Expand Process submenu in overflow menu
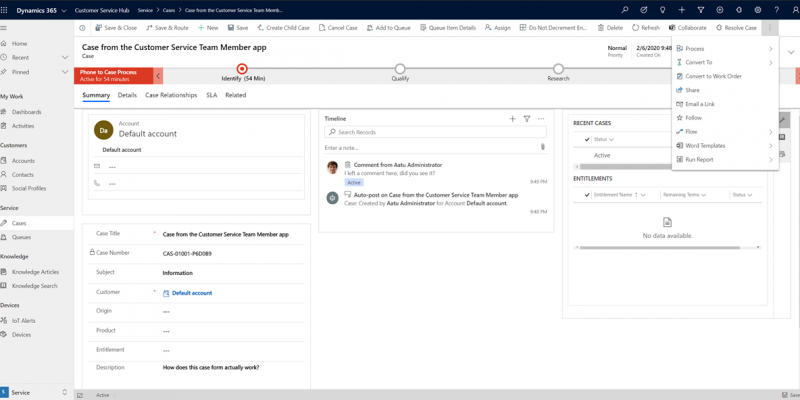This screenshot has height=400, width=800. pos(725,48)
